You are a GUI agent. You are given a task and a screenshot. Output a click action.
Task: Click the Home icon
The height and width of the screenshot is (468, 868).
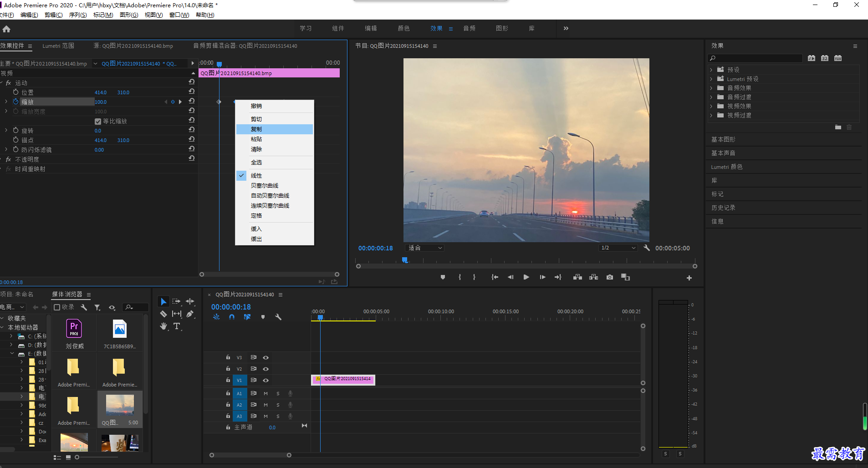click(6, 29)
